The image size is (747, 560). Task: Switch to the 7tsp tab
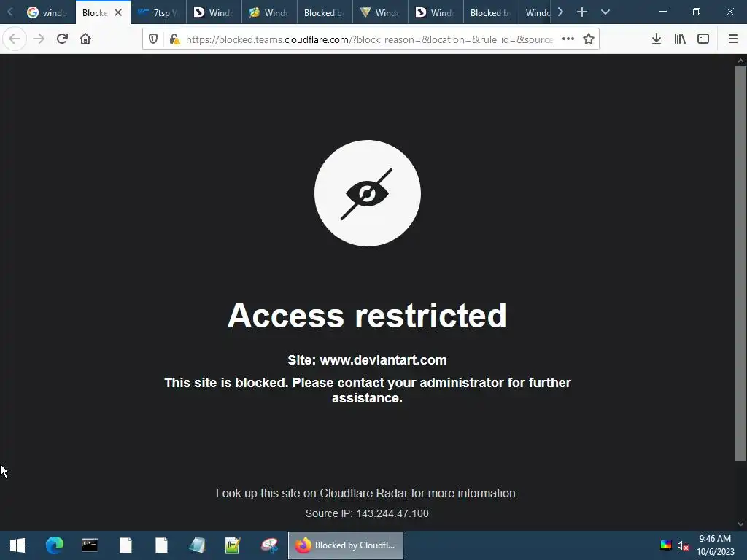coord(158,13)
